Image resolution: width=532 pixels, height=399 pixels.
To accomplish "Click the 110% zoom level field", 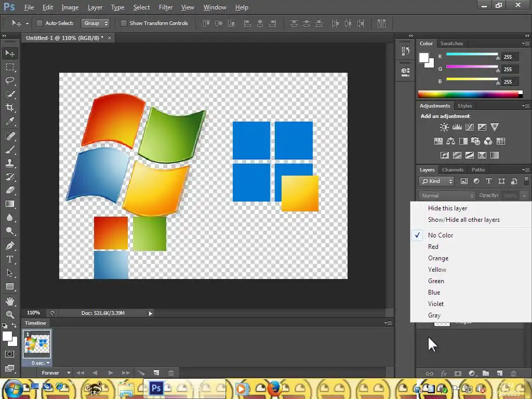I will pos(33,313).
